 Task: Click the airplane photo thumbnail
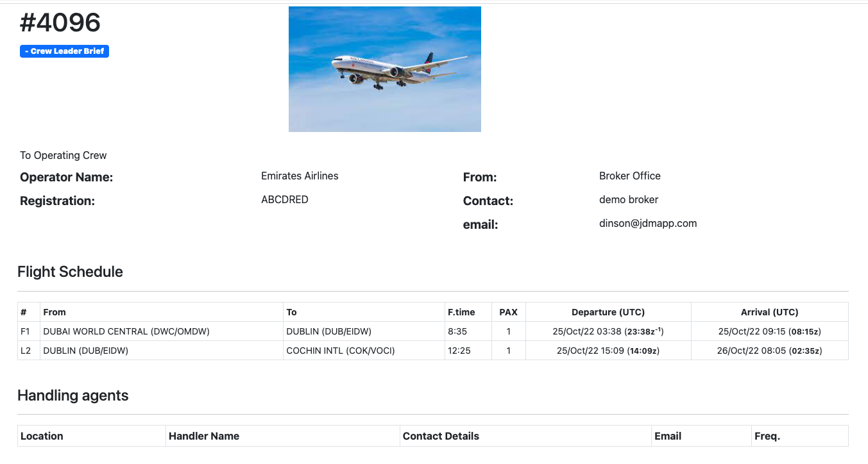point(384,69)
